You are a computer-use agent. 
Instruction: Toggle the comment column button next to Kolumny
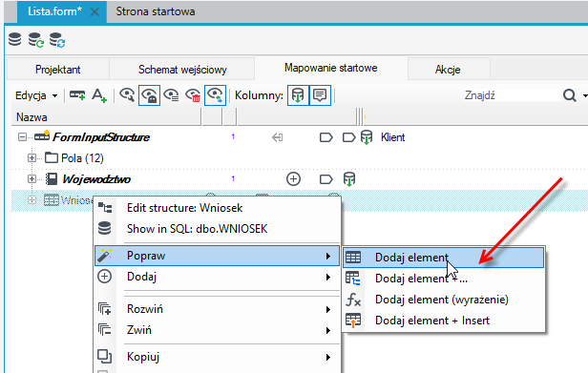tap(320, 95)
